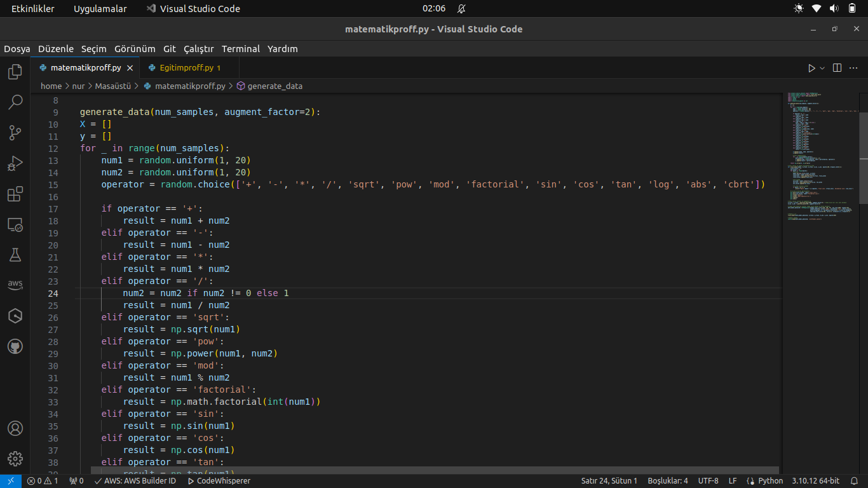Place cursor on 'result = num1 + num2' line

tap(177, 220)
